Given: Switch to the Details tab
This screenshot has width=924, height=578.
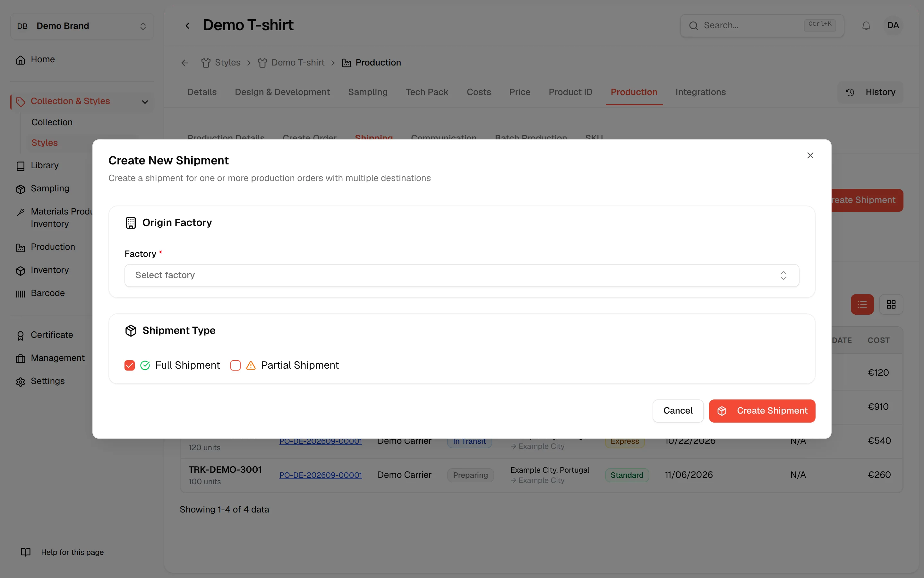Looking at the screenshot, I should coord(202,92).
